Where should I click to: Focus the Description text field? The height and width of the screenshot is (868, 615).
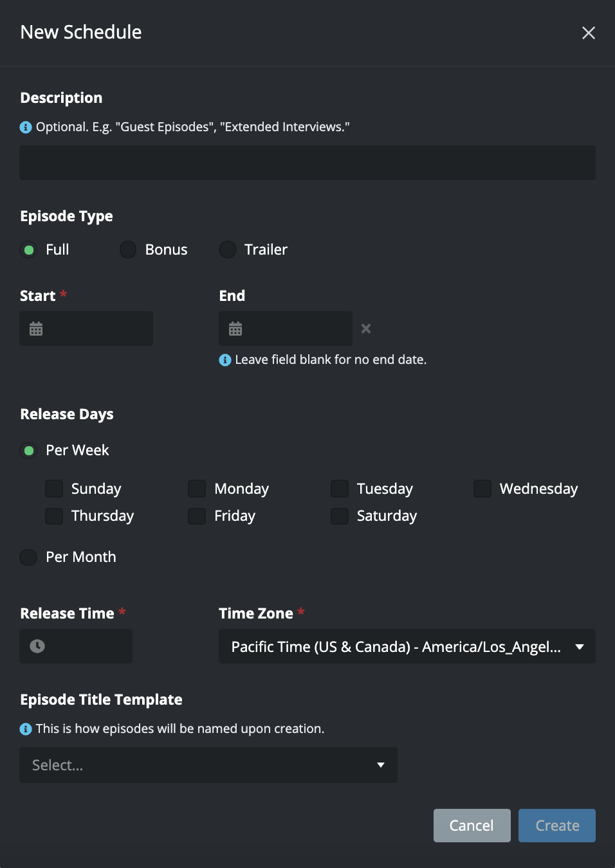click(307, 163)
